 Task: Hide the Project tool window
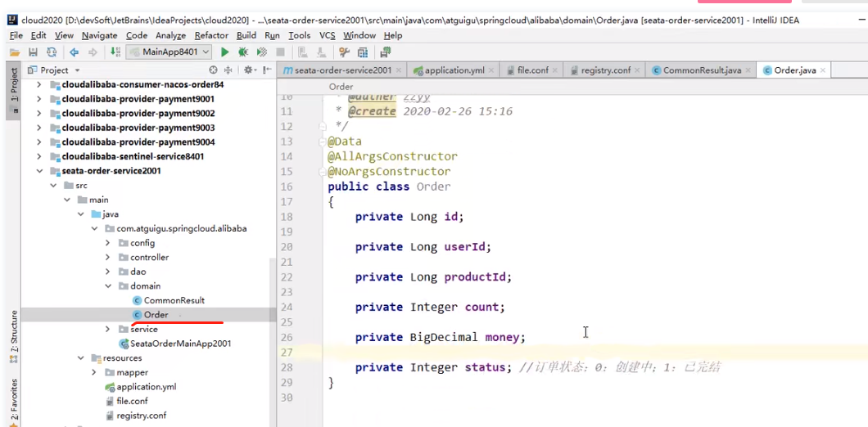[267, 70]
